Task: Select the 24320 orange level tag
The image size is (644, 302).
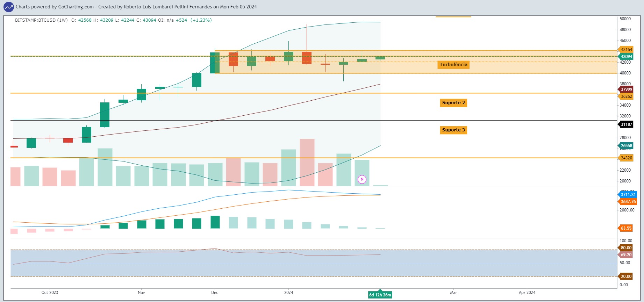Action: 626,158
